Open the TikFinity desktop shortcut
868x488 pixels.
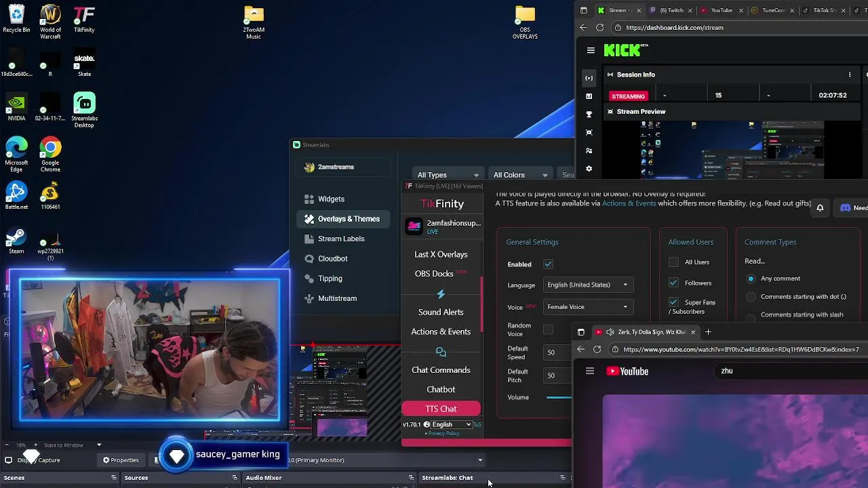pos(84,19)
